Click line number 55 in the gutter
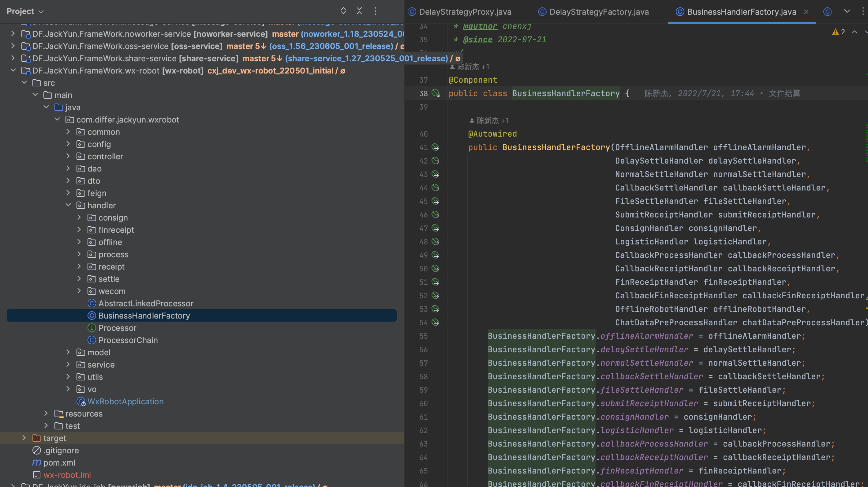The image size is (868, 487). point(423,336)
